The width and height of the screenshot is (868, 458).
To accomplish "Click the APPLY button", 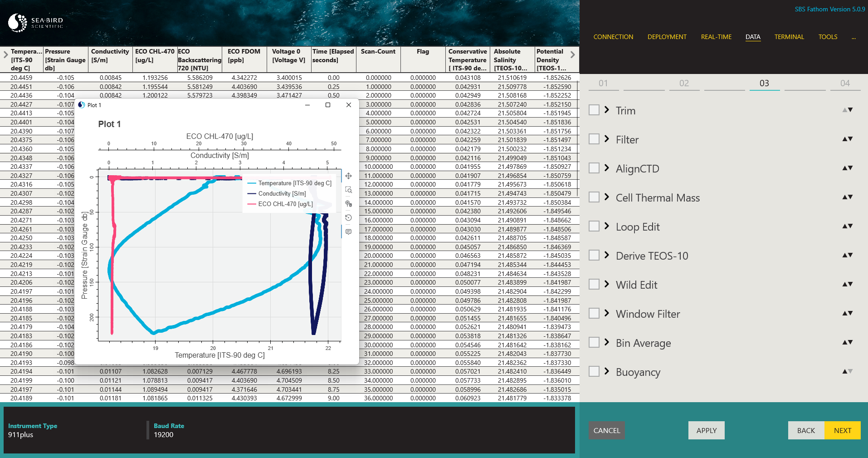I will tap(707, 430).
